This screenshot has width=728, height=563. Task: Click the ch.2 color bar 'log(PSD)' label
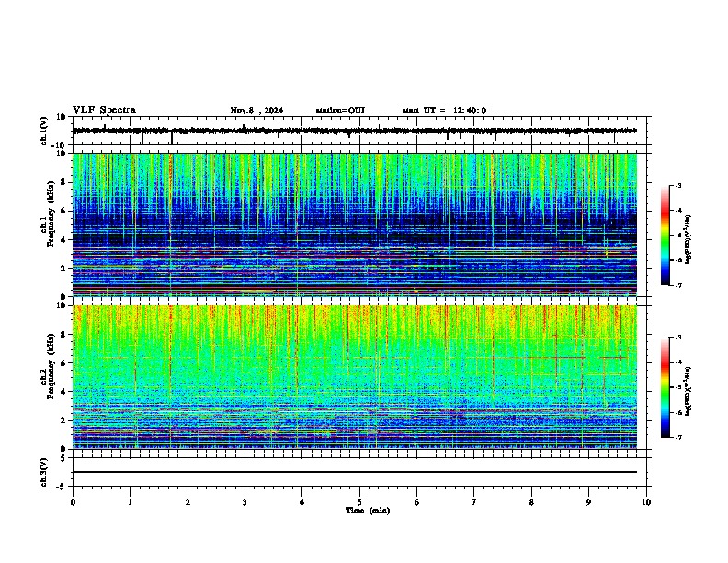pos(688,392)
